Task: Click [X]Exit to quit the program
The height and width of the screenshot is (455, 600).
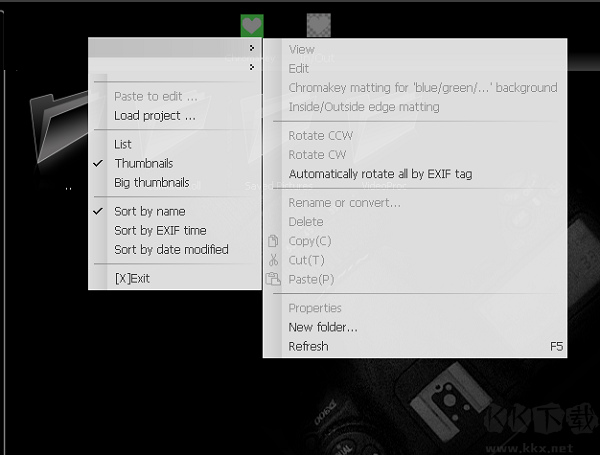Action: point(132,278)
